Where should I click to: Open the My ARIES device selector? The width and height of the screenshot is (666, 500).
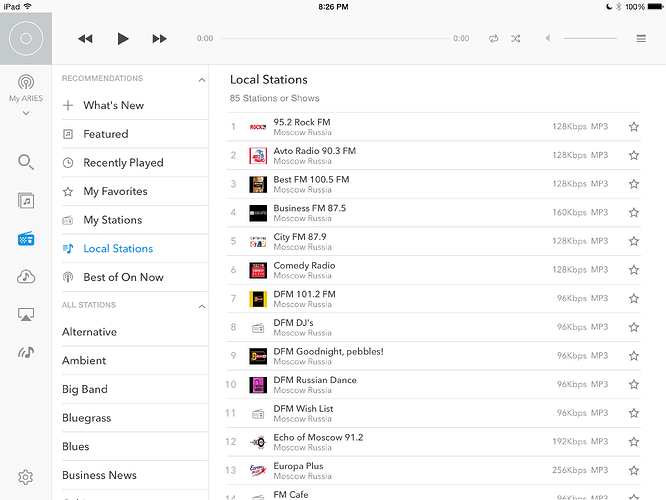[26, 88]
